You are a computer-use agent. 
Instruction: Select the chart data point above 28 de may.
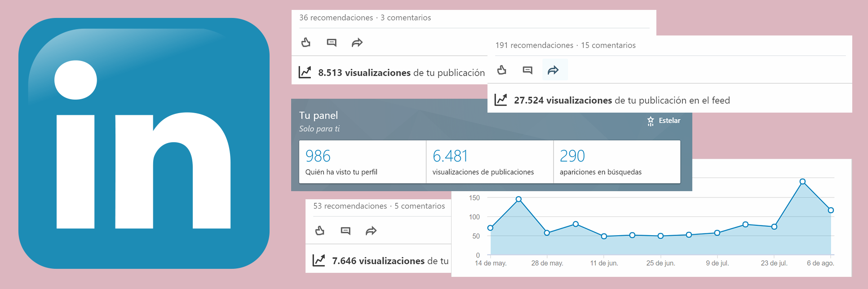(547, 233)
